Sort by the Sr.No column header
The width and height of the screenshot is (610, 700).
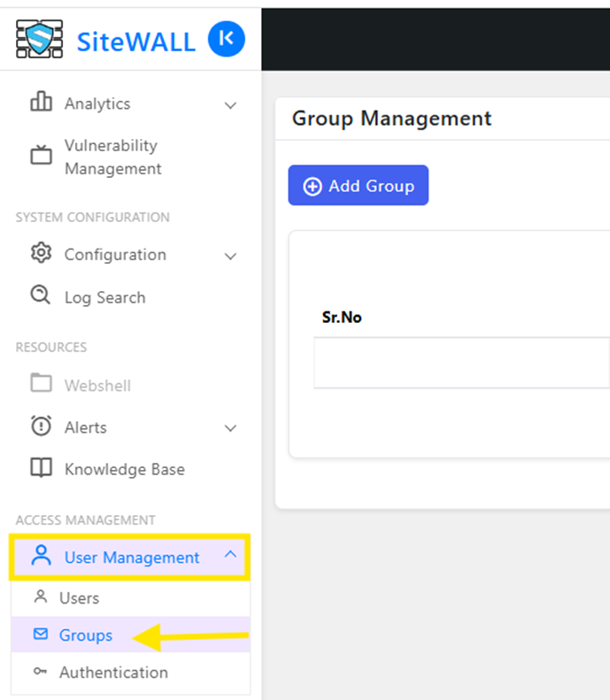(x=342, y=318)
